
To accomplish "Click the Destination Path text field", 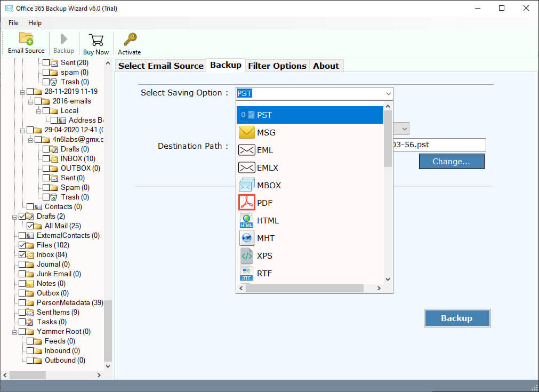I will [x=439, y=145].
